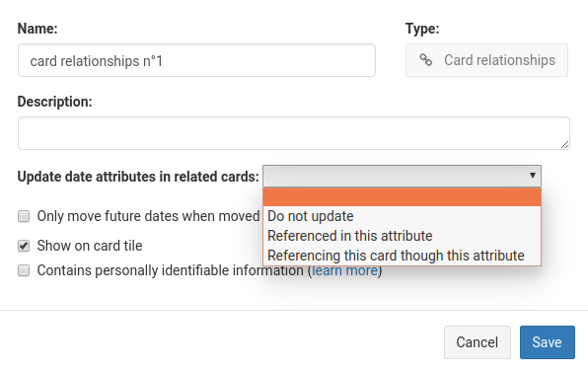The height and width of the screenshot is (372, 588).
Task: Uncheck the 'Show on card tile' checkbox
Action: [24, 246]
